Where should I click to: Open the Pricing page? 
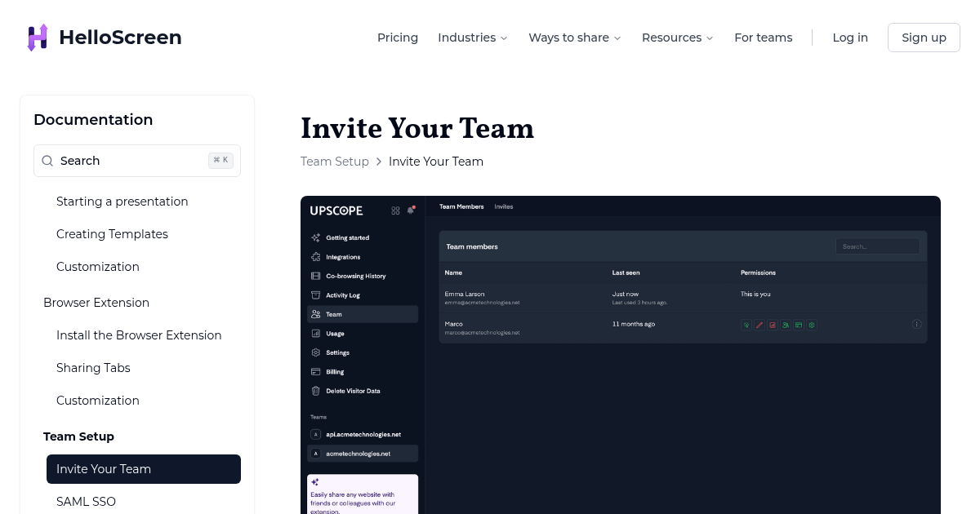tap(398, 38)
